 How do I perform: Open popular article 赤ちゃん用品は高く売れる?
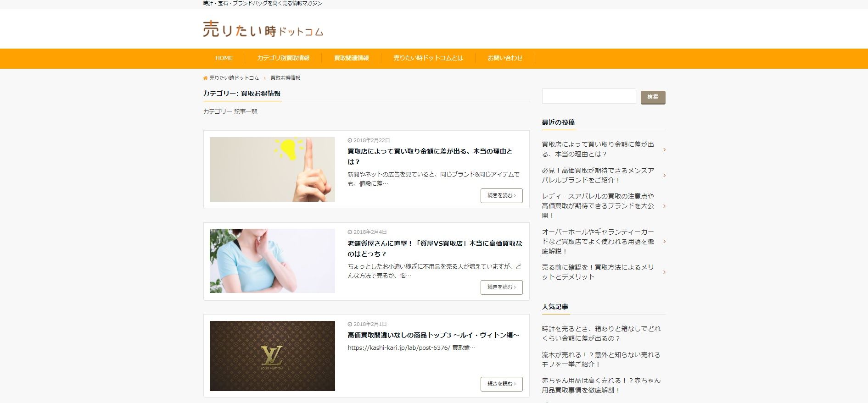[x=601, y=385]
